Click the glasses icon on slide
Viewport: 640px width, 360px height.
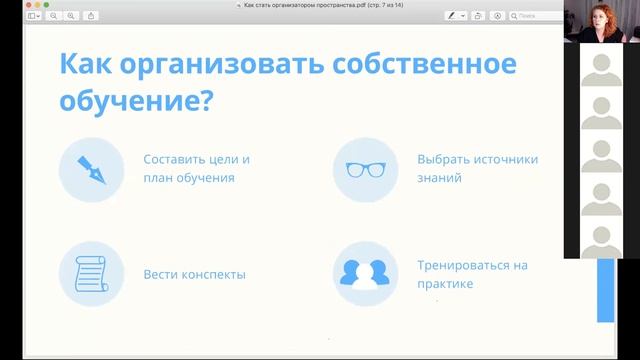click(x=365, y=170)
